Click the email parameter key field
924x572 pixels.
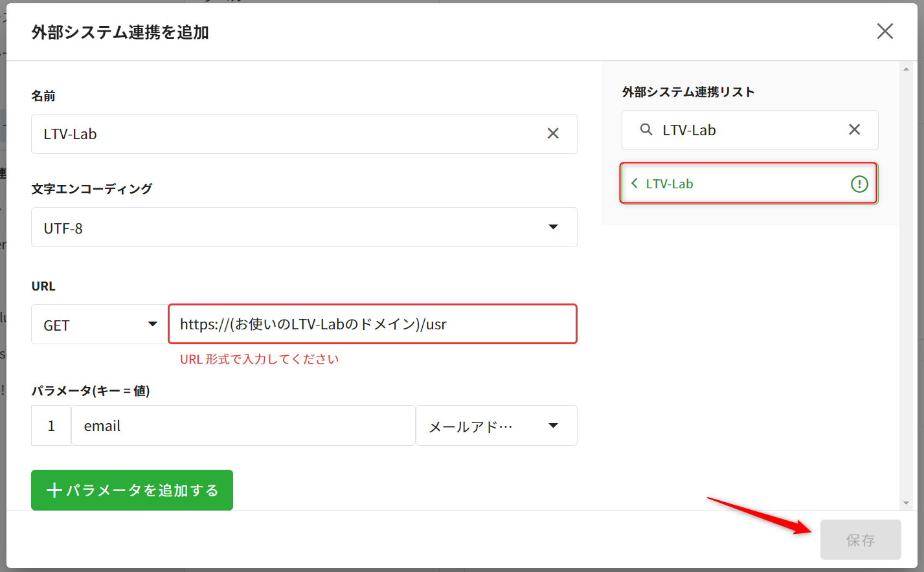243,426
